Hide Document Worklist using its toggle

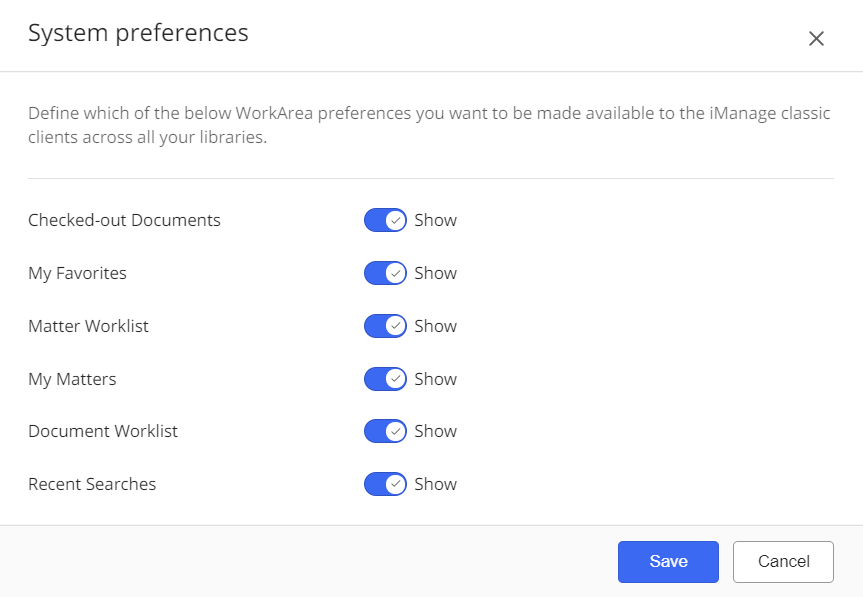coord(385,431)
